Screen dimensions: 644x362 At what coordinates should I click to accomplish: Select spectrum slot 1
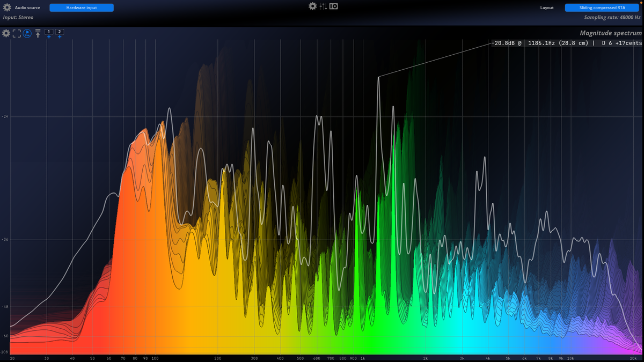point(49,32)
